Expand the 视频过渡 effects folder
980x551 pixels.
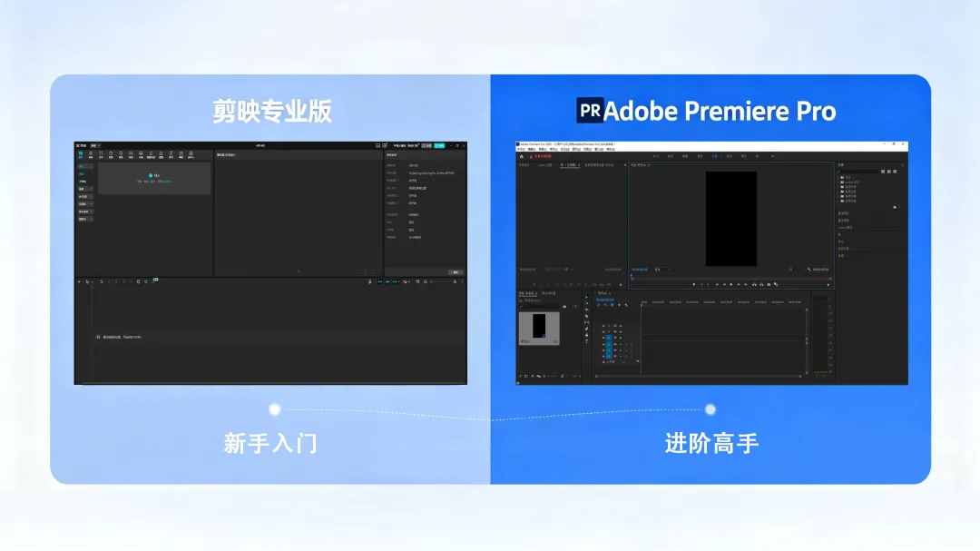pos(838,201)
